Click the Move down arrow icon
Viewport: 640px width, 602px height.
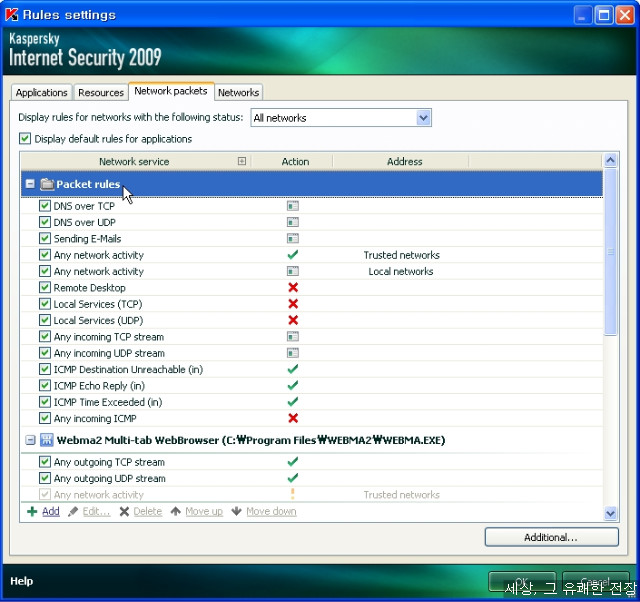tap(236, 511)
